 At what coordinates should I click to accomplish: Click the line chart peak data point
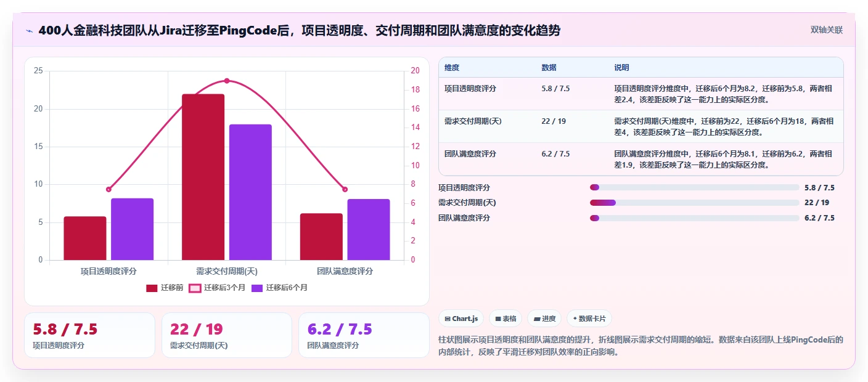(227, 81)
